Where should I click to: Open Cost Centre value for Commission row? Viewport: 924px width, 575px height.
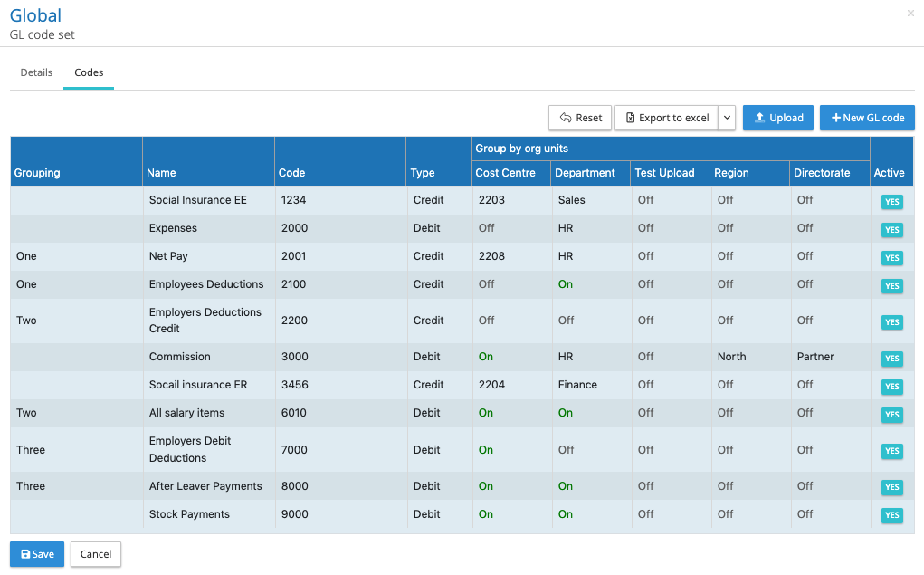(x=486, y=357)
